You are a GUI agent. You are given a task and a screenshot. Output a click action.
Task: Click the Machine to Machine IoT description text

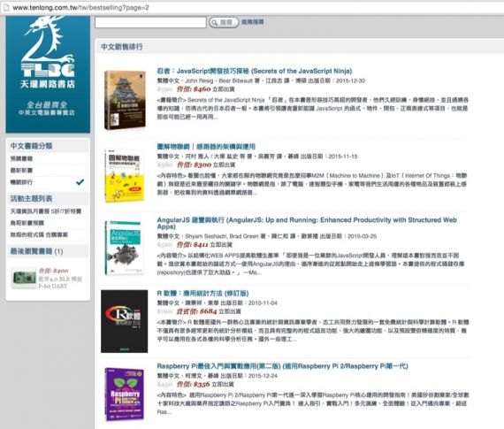(312, 184)
